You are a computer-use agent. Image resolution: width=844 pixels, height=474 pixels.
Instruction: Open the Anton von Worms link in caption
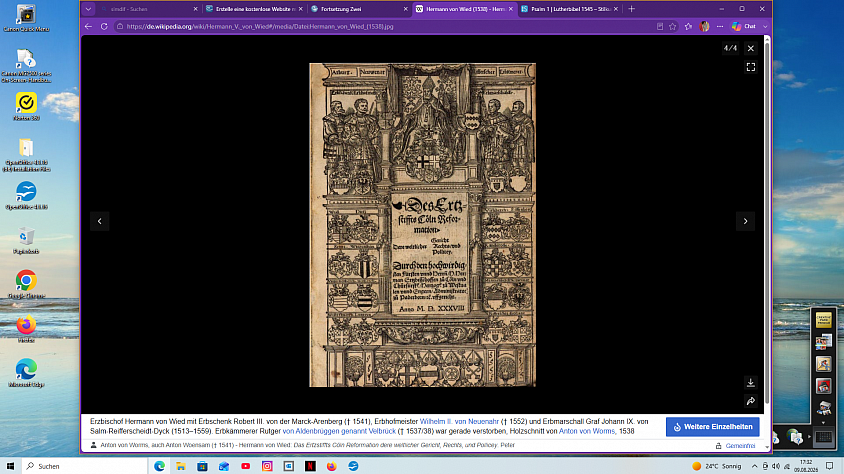click(587, 431)
